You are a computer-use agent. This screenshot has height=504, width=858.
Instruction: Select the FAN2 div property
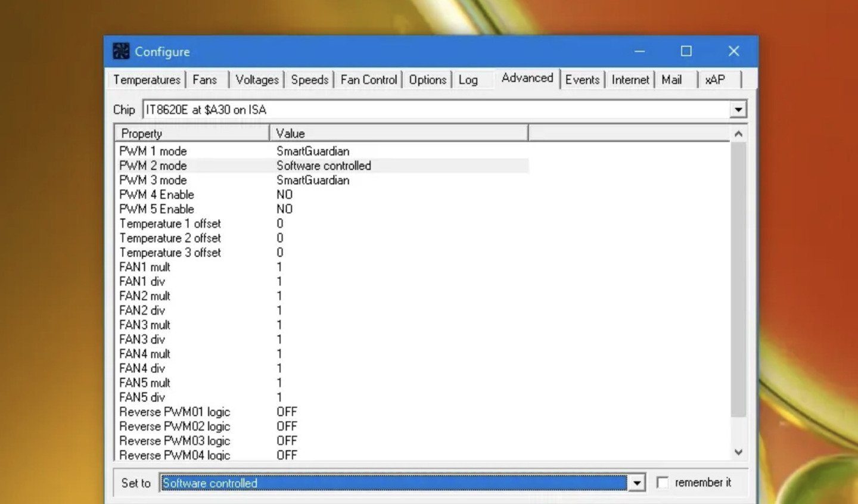click(142, 310)
